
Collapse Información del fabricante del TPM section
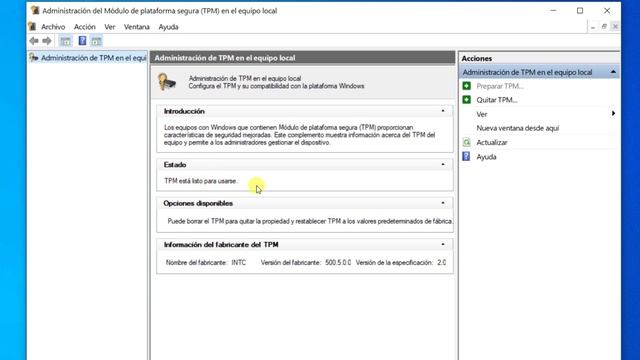click(443, 244)
